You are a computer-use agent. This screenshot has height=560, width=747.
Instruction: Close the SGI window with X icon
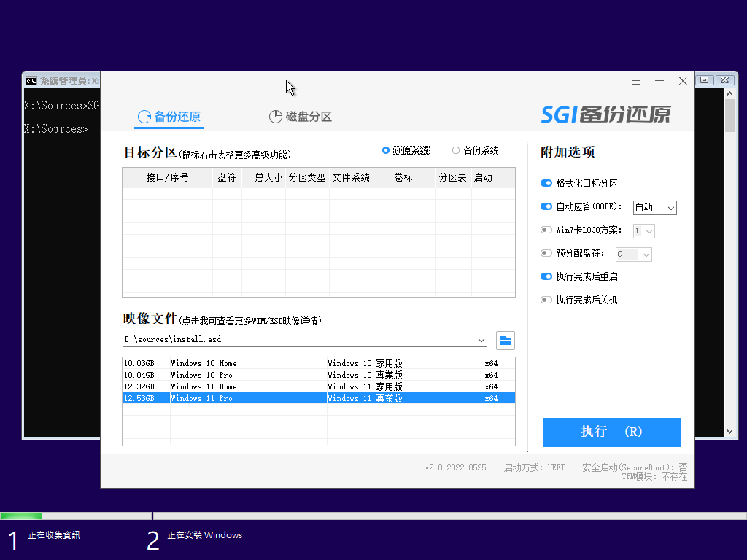pyautogui.click(x=683, y=81)
